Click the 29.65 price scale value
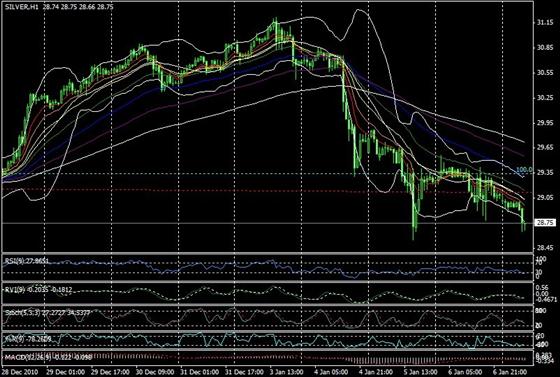 coord(545,147)
